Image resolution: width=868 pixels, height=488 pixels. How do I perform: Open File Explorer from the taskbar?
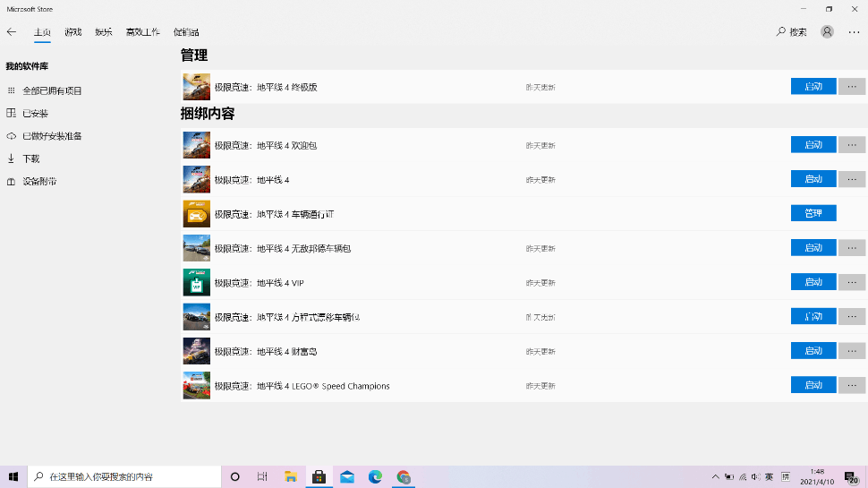291,476
